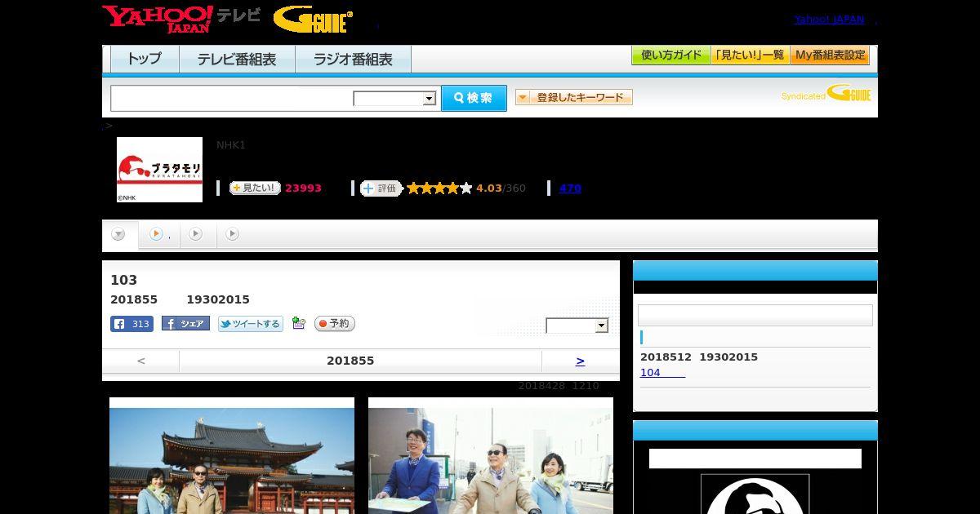The height and width of the screenshot is (514, 980).
Task: Click the 予約 record button
Action: tap(335, 324)
